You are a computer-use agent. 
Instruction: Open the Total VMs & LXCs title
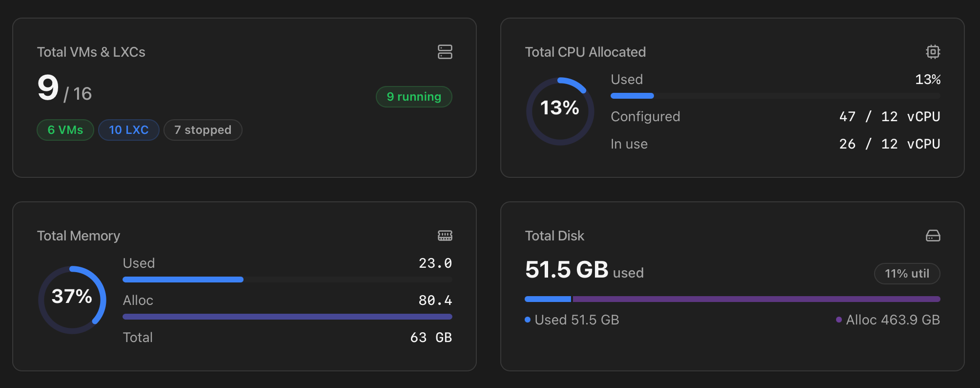pos(91,52)
